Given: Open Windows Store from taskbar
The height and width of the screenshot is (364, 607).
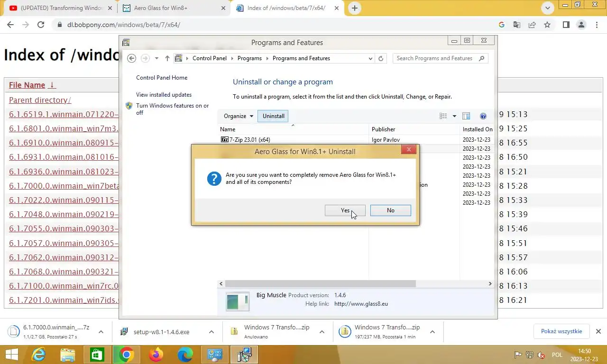Looking at the screenshot, I should [x=97, y=355].
